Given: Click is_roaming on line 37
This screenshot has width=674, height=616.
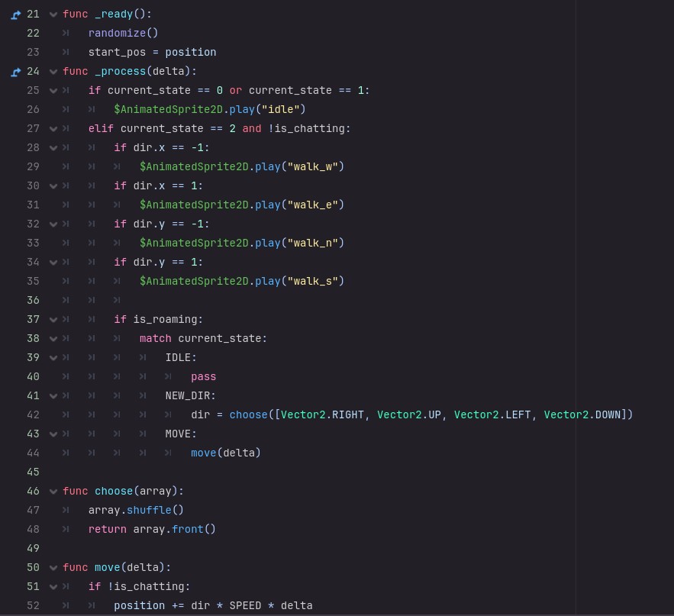Looking at the screenshot, I should 165,319.
